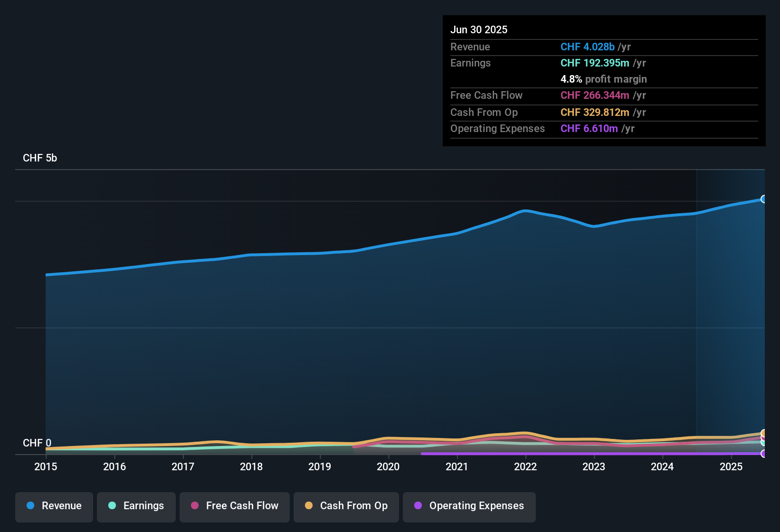The height and width of the screenshot is (532, 780).
Task: Click the 2020 label on the time axis
Action: (389, 467)
